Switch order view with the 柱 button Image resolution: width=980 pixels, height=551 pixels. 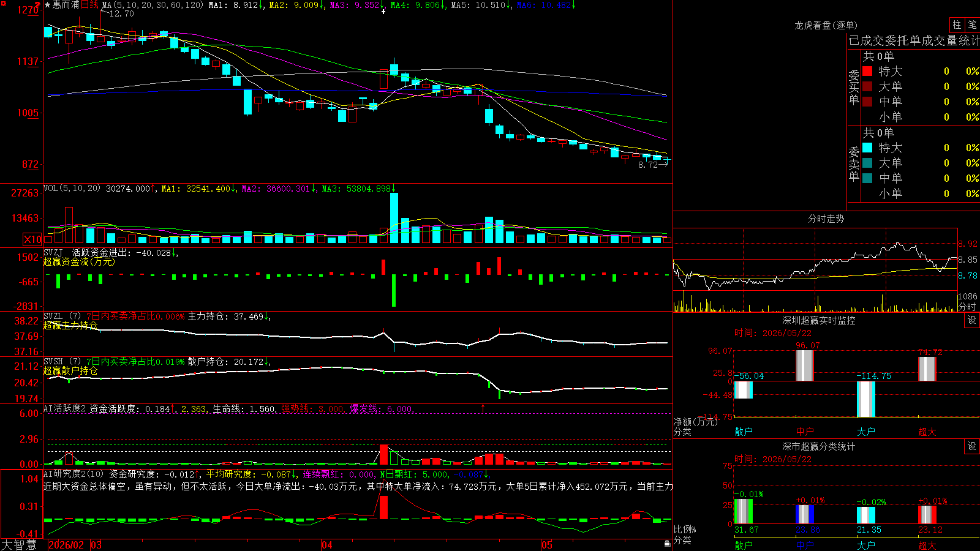(x=957, y=24)
